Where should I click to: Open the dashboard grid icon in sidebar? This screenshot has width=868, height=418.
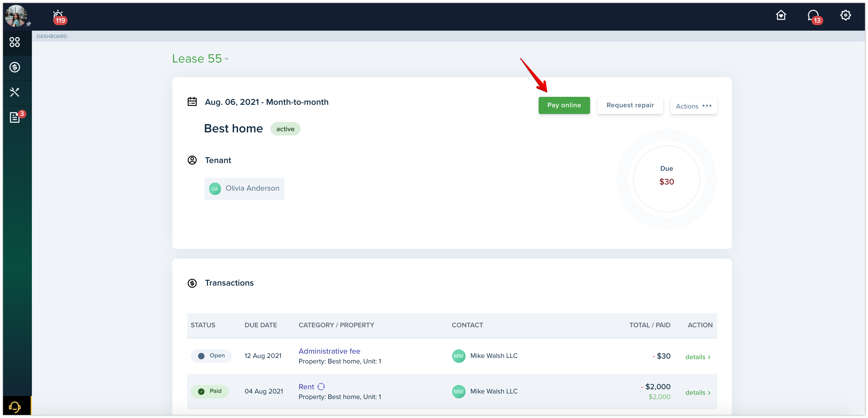point(14,42)
